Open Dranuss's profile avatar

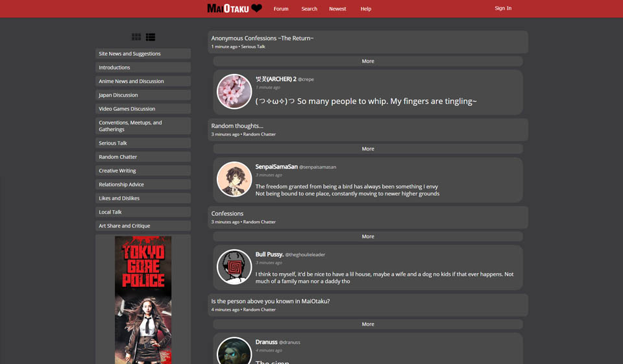[234, 350]
